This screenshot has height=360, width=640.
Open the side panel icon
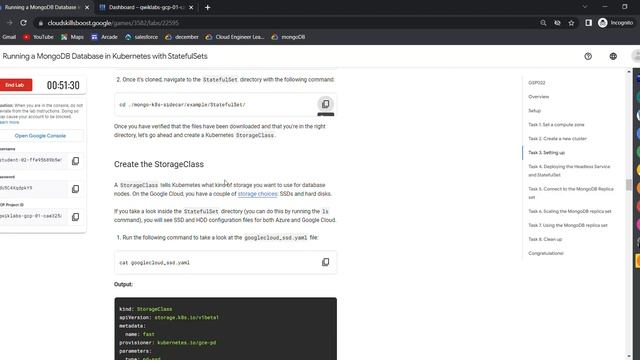(x=588, y=23)
